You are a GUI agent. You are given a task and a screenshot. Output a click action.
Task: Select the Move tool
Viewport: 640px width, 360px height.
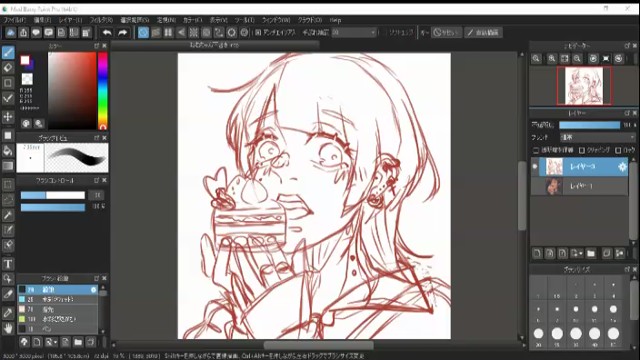coord(8,117)
